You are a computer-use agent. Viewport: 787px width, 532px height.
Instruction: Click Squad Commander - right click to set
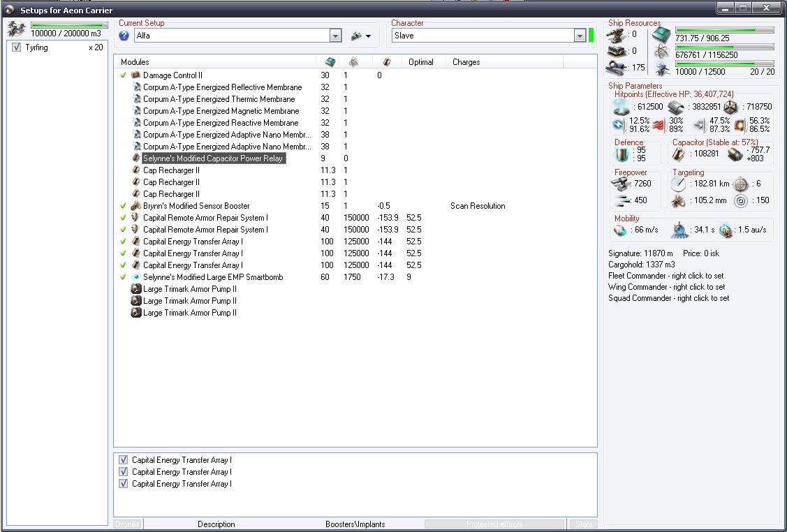(668, 297)
